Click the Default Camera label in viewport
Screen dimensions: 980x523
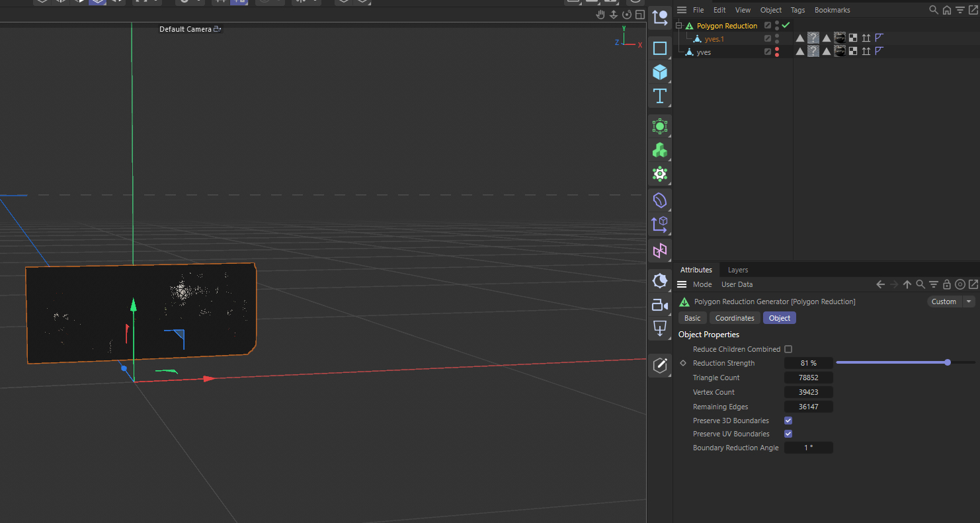tap(186, 28)
